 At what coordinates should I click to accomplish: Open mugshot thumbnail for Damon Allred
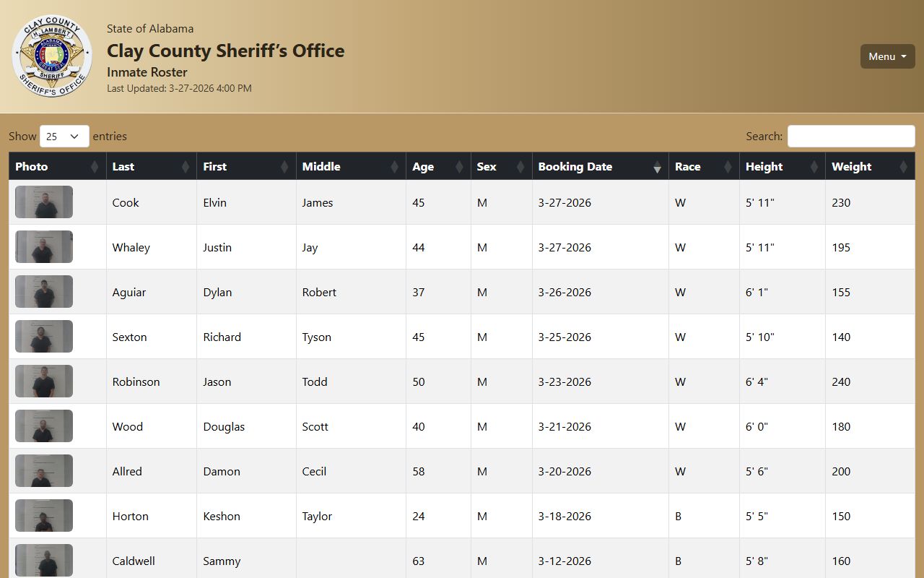click(x=44, y=471)
